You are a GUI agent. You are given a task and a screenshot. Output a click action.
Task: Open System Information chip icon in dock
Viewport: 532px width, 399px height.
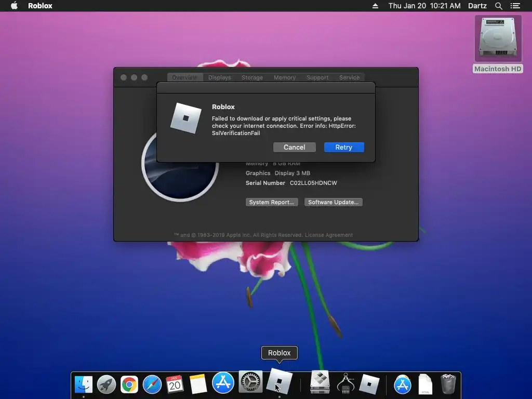click(x=345, y=383)
